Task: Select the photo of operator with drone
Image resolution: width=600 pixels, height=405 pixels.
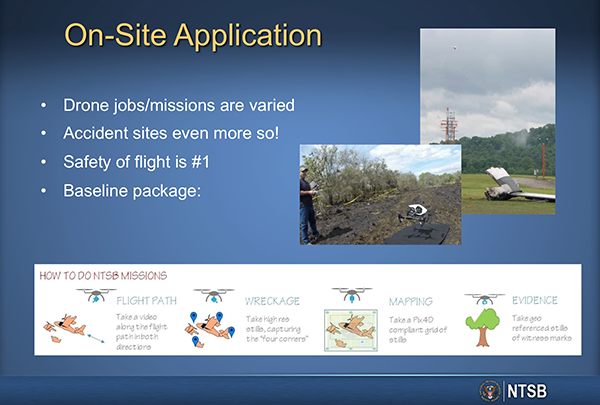Action: [380, 194]
